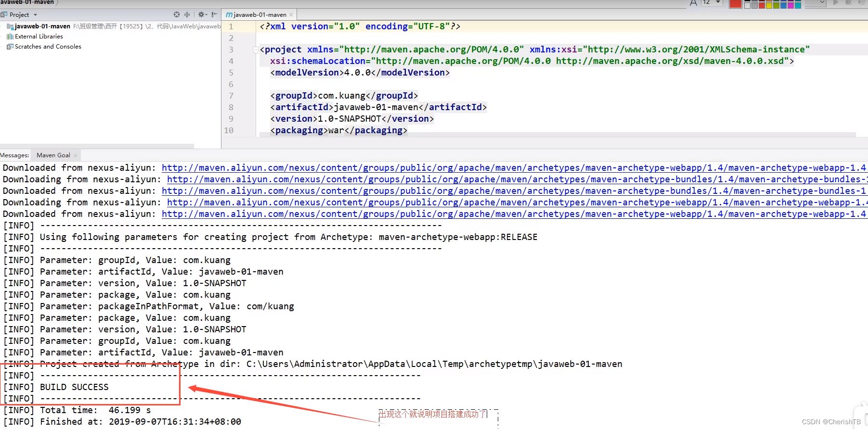
Task: Click the large red current color swatch
Action: point(735,4)
